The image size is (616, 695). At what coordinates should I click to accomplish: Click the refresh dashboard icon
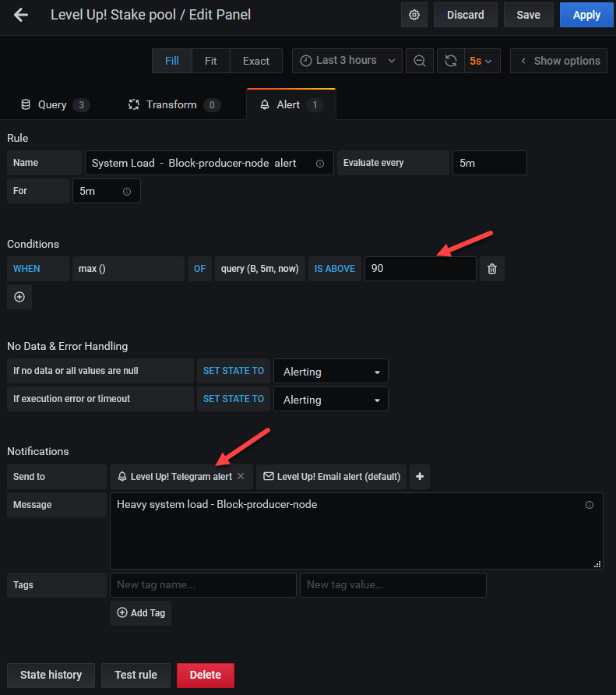pos(449,61)
